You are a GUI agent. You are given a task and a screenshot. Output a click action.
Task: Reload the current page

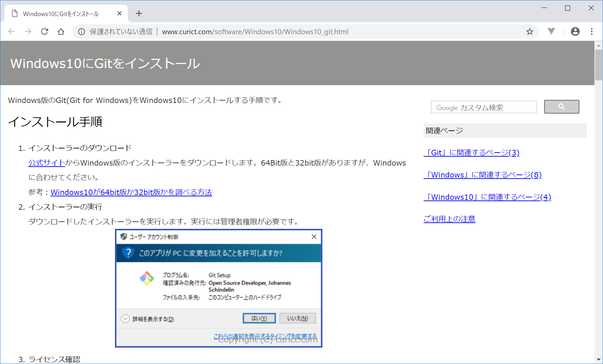pos(44,31)
